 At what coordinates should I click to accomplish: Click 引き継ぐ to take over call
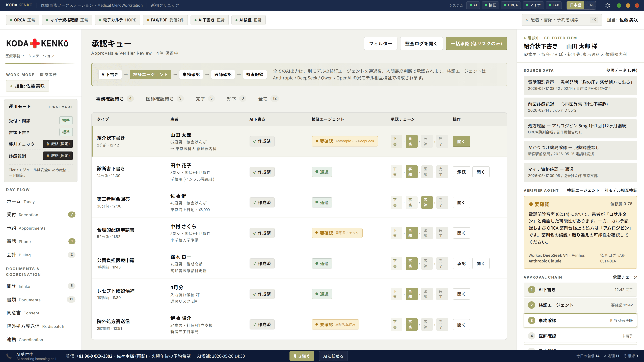(302, 356)
